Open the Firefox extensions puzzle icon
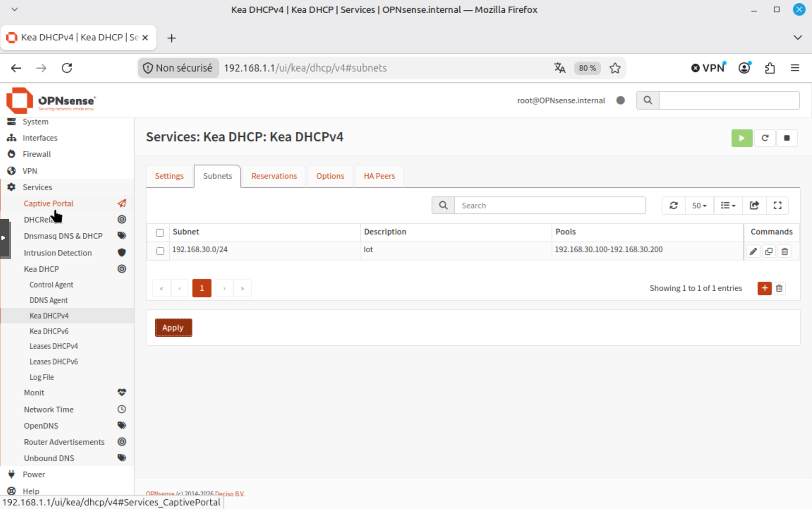Image resolution: width=812 pixels, height=509 pixels. 770,68
